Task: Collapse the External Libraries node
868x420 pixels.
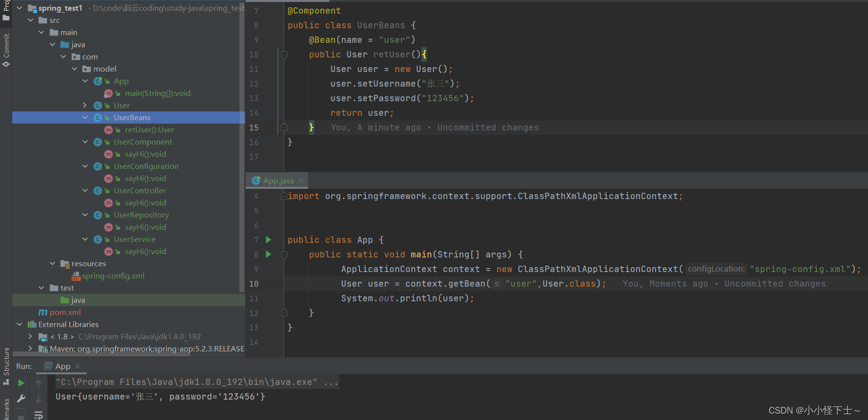Action: [19, 325]
